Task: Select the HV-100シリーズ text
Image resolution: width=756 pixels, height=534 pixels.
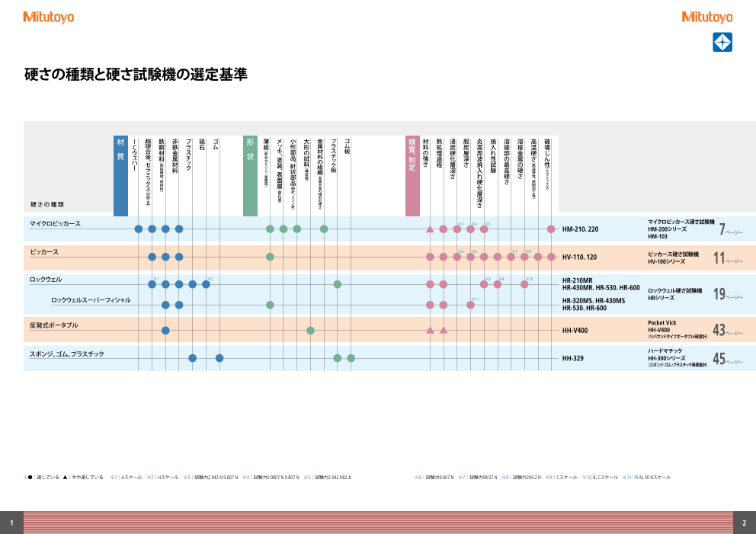Action: [x=666, y=261]
